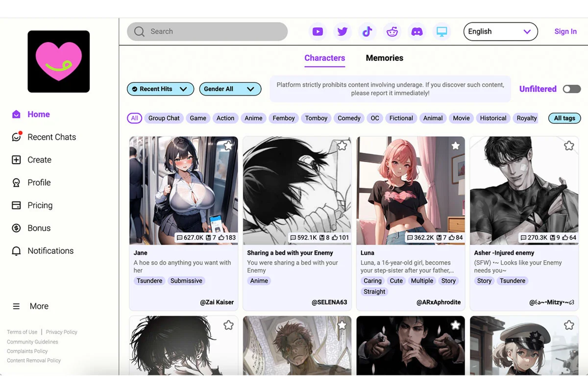Click the Sign In link
Screen dimensions: 588x392
[565, 31]
